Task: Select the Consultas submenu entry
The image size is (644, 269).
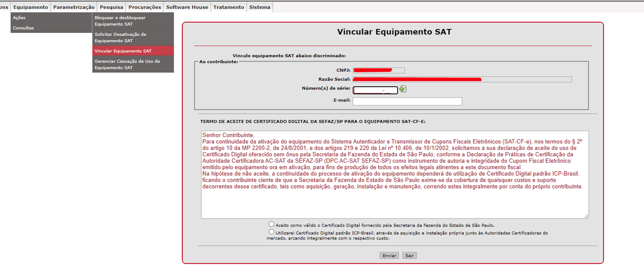Action: (51, 28)
